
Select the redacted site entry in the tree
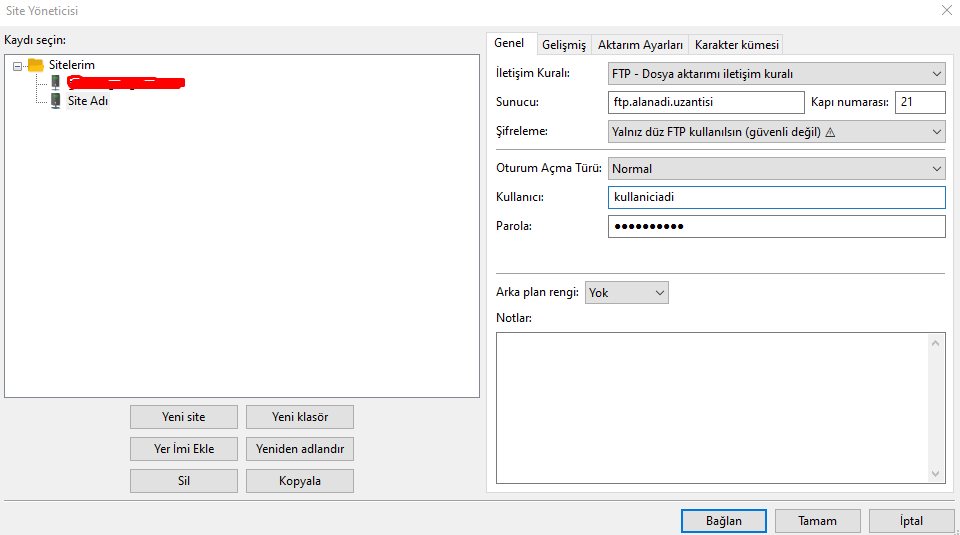(x=126, y=83)
